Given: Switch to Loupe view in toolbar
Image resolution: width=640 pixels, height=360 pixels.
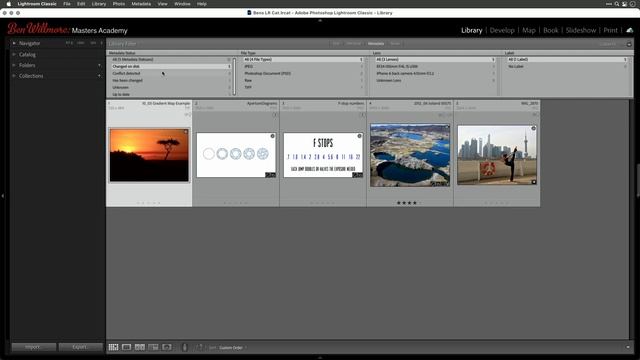Looking at the screenshot, I should click(x=127, y=347).
